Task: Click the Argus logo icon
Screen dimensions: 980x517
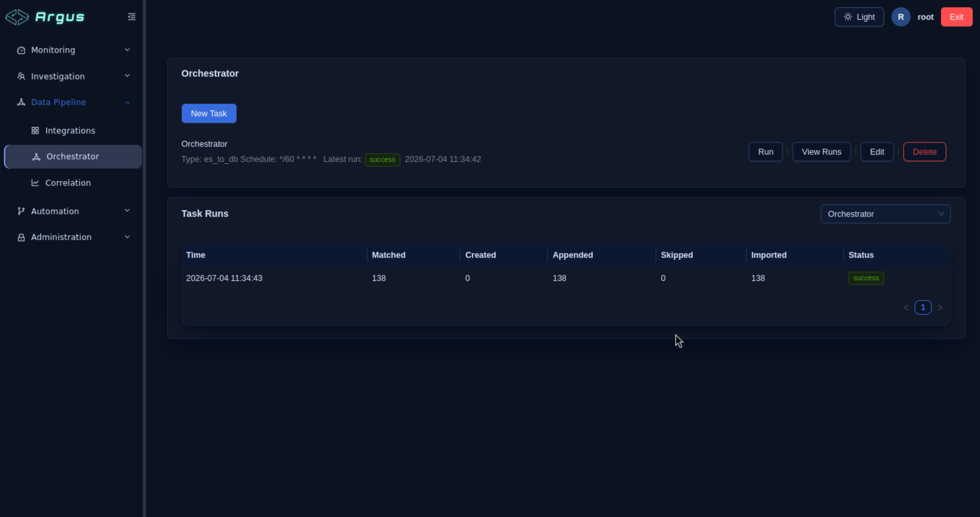Action: pyautogui.click(x=17, y=17)
